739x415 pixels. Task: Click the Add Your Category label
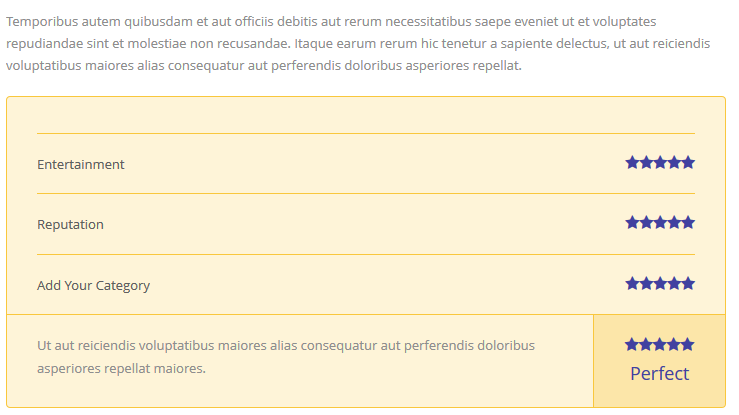tap(93, 286)
